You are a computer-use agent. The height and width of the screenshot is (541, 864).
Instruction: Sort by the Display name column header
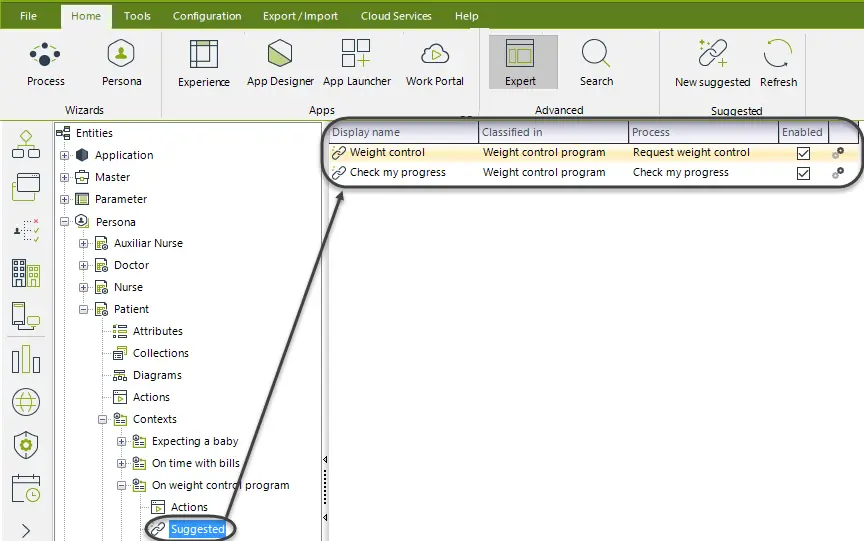(404, 132)
